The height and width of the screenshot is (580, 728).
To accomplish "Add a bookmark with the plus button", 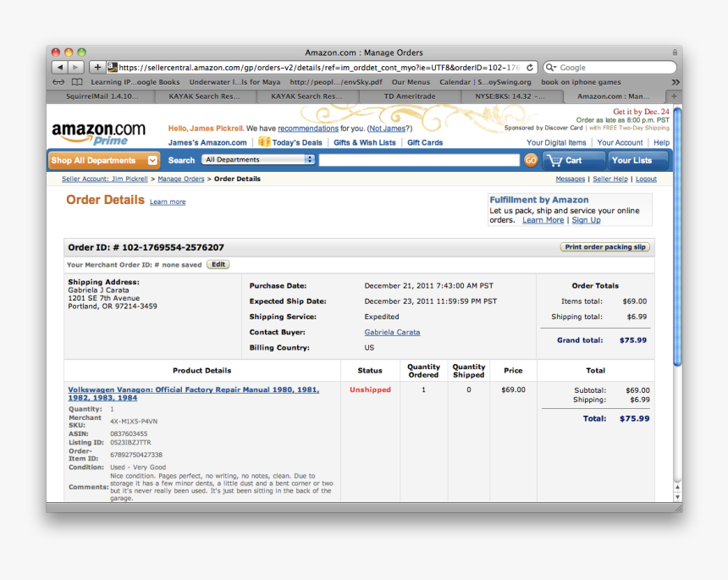I will [97, 68].
